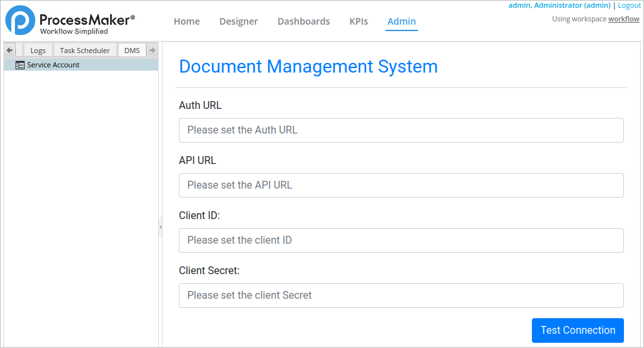Click the ProcessMaker logo icon
644x348 pixels.
coord(20,20)
